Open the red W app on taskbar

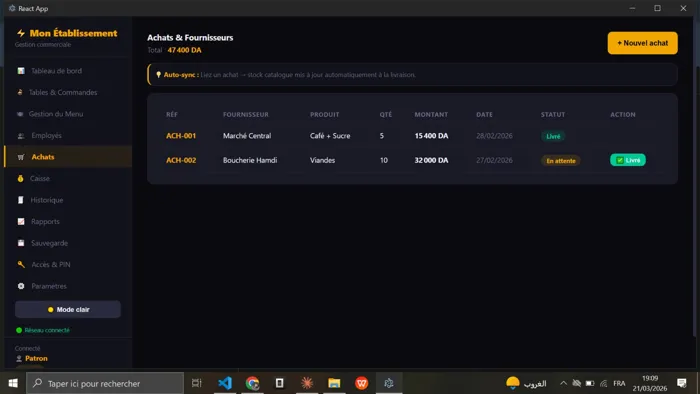click(361, 383)
